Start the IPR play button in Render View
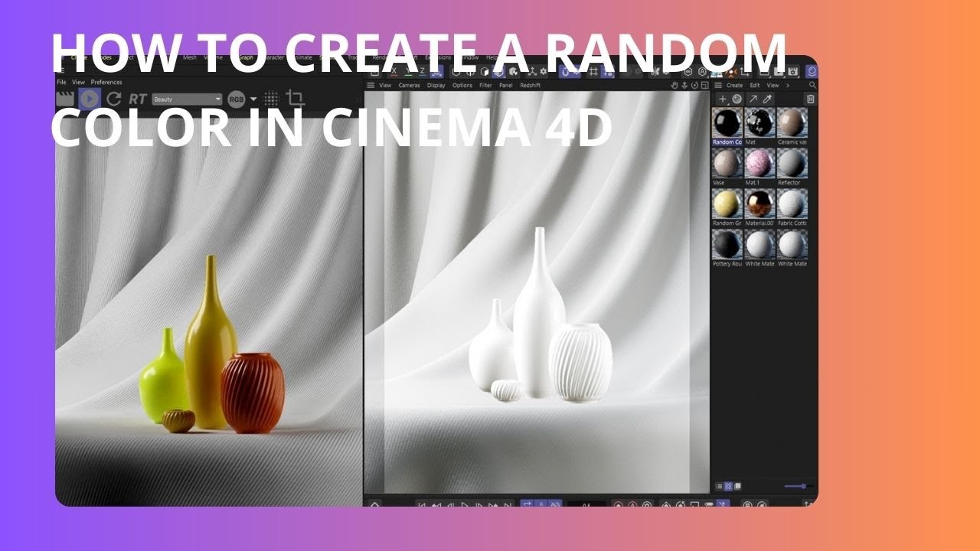 coord(90,99)
